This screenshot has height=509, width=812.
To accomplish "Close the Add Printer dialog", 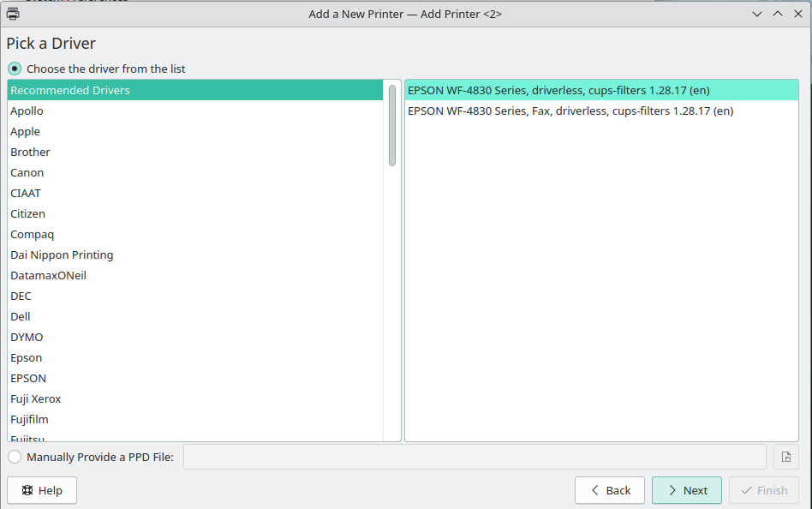I will click(798, 14).
